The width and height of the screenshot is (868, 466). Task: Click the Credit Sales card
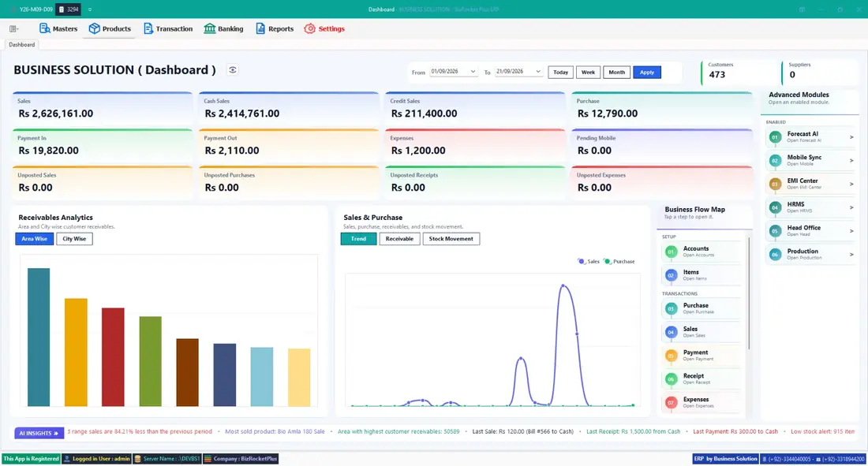click(475, 109)
